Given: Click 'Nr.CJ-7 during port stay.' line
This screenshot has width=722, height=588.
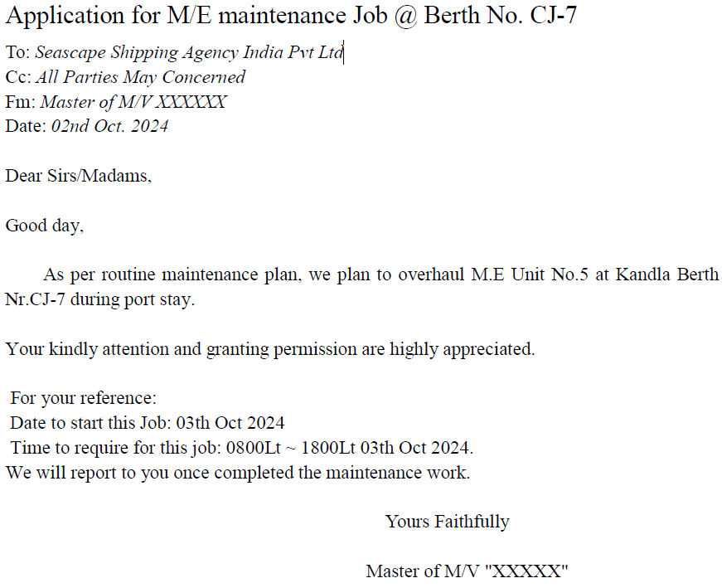Looking at the screenshot, I should pos(100,299).
